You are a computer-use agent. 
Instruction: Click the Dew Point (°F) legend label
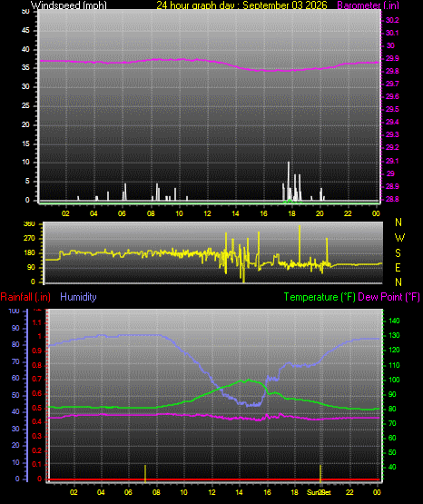coord(389,297)
